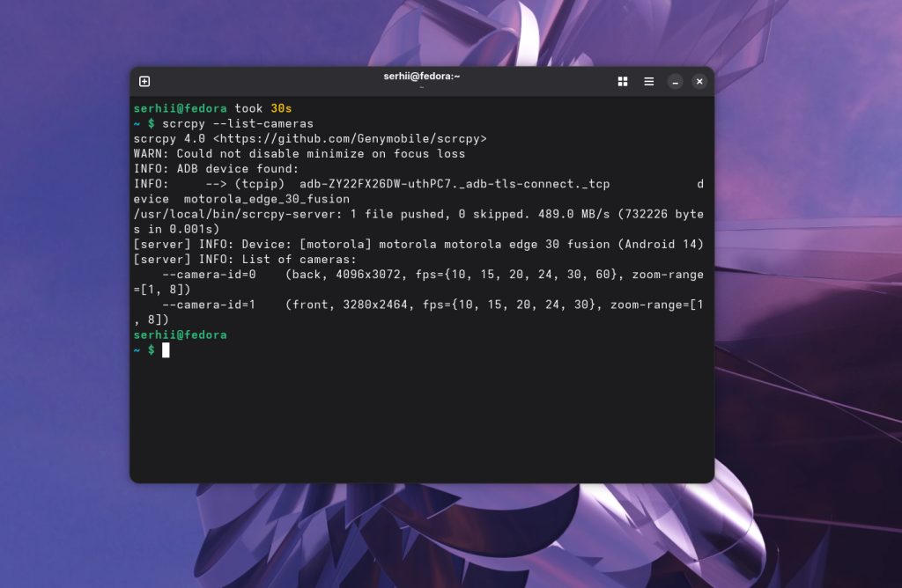Click the terminal cursor at the prompt
The height and width of the screenshot is (588, 902).
(166, 350)
